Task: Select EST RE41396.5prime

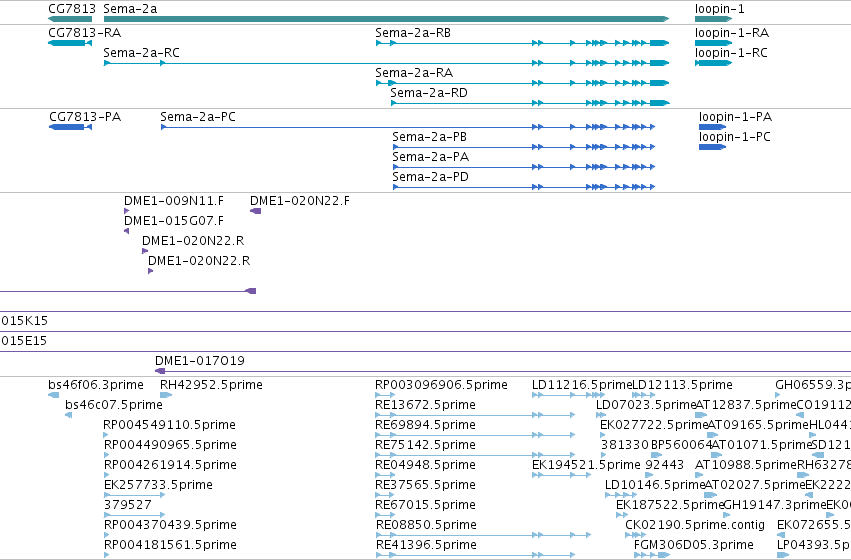Action: pyautogui.click(x=426, y=545)
